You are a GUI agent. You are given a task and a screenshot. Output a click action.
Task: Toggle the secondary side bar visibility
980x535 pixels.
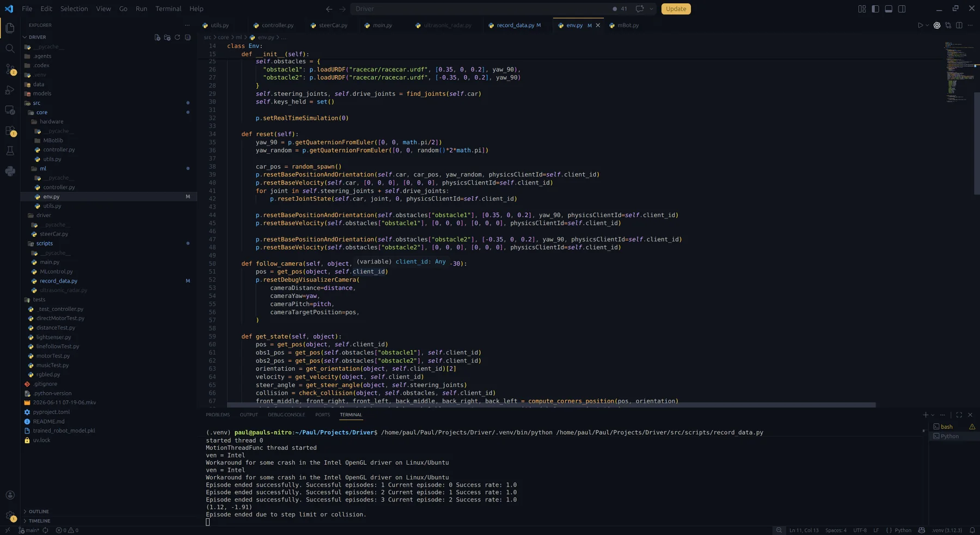point(902,9)
